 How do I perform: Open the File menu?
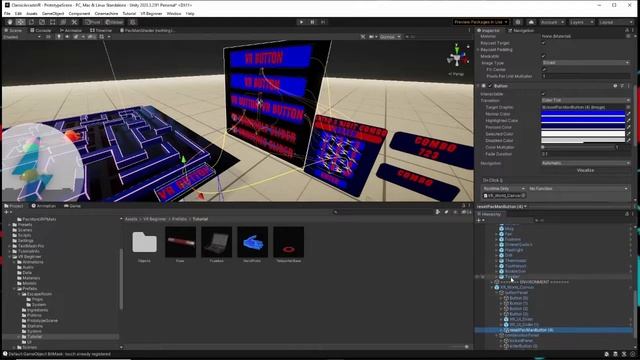(7, 13)
